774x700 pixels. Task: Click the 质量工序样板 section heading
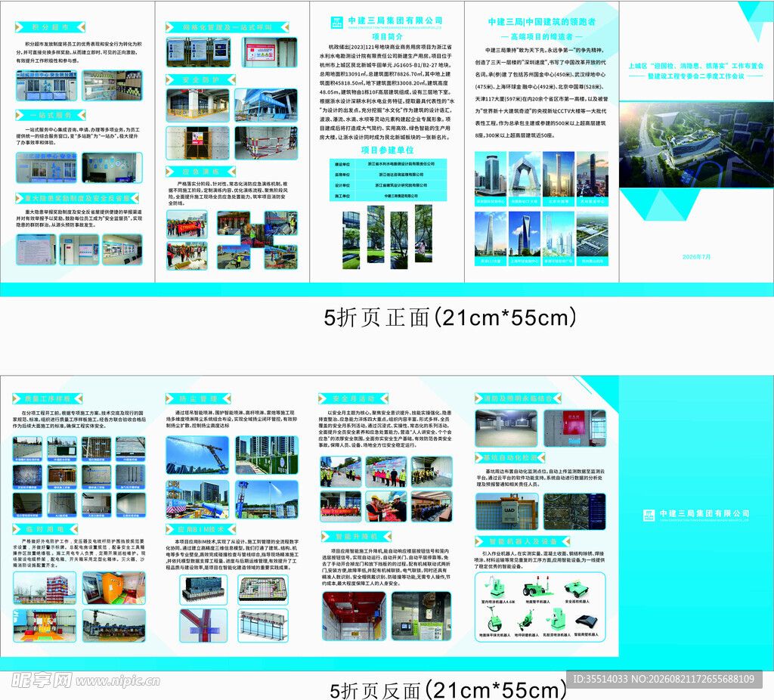[47, 398]
